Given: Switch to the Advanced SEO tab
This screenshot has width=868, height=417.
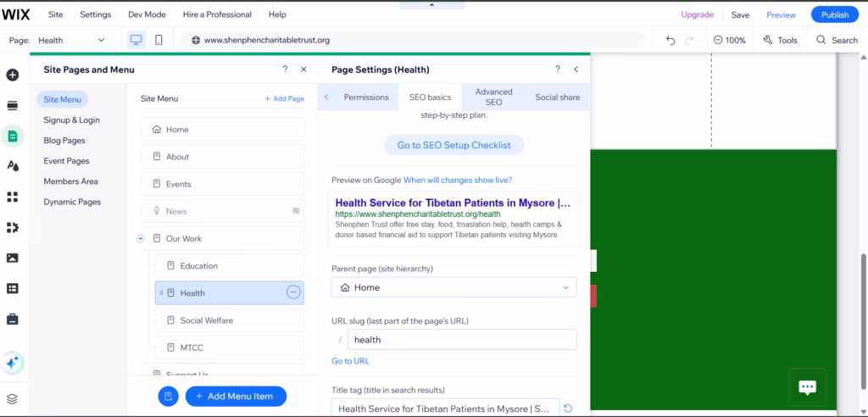Looking at the screenshot, I should coord(494,97).
